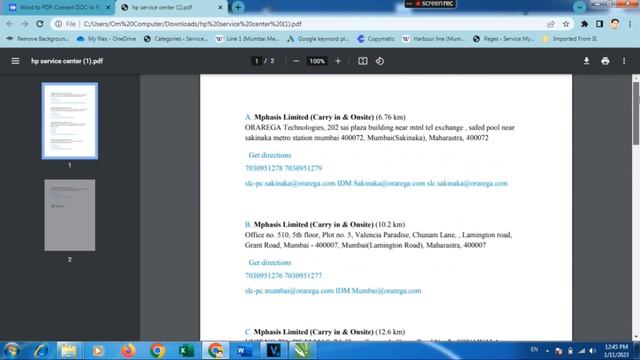
Task: Click the slc-pc.sakinaka@orarega.com email line
Action: [376, 183]
